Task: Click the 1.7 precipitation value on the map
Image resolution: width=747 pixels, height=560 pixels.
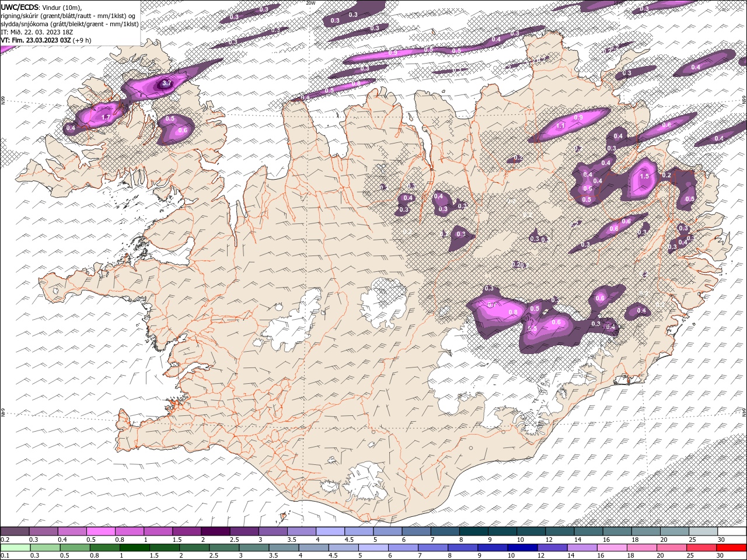Action: [x=106, y=117]
